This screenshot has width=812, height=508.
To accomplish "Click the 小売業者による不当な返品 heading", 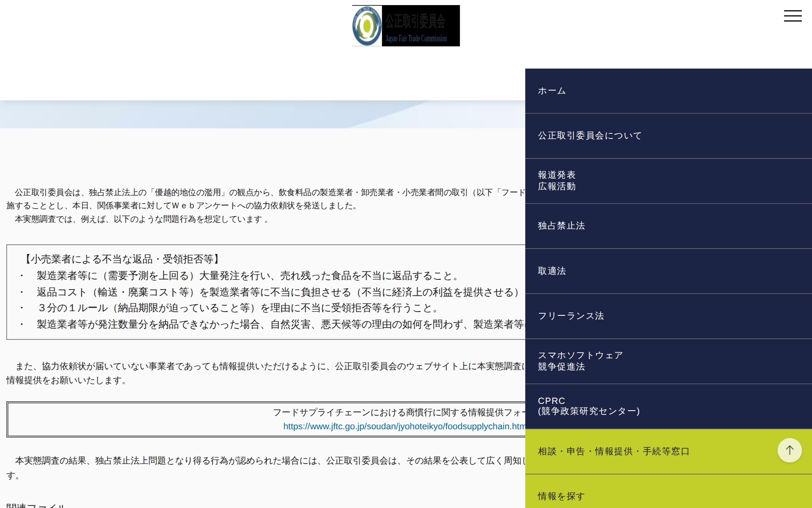I will pyautogui.click(x=123, y=259).
